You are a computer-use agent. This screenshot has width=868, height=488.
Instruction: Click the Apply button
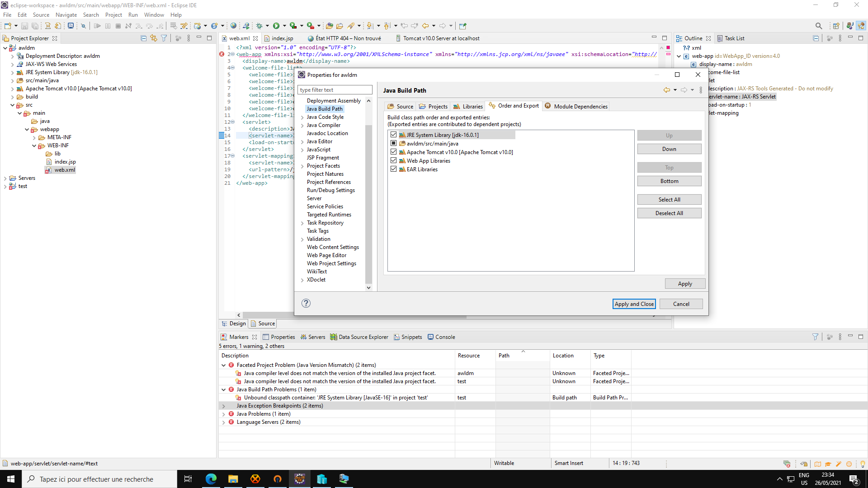coord(685,284)
